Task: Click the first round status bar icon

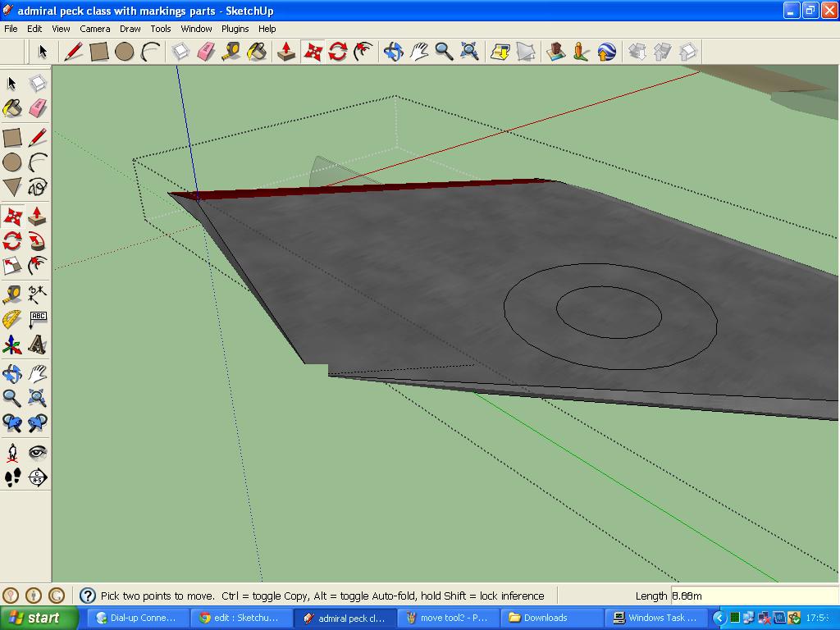Action: 11,596
